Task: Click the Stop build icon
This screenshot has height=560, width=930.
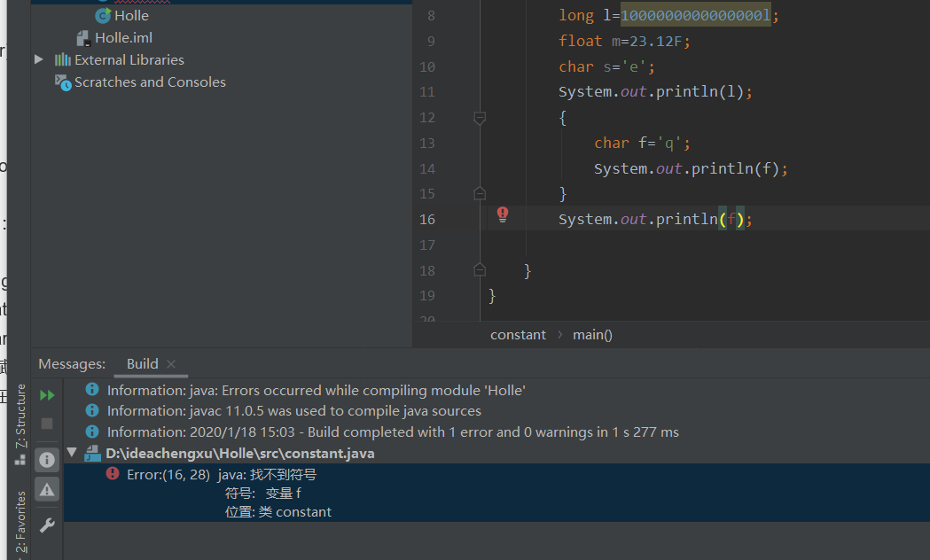Action: (47, 424)
